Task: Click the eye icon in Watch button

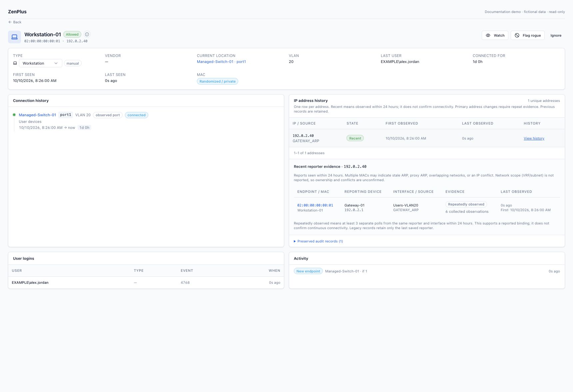Action: [488, 35]
